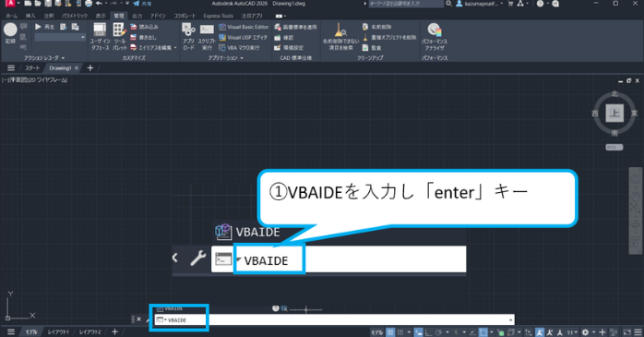Toggle dynamic input in the status bar
The height and width of the screenshot is (337, 644).
(418, 332)
